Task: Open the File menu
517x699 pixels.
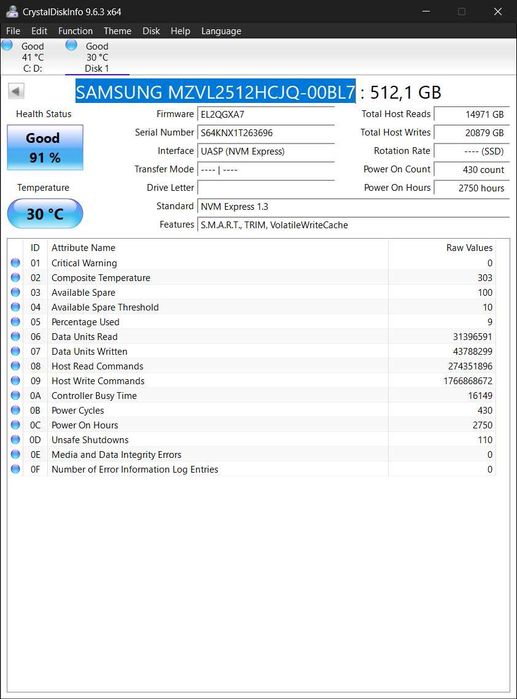Action: (13, 31)
